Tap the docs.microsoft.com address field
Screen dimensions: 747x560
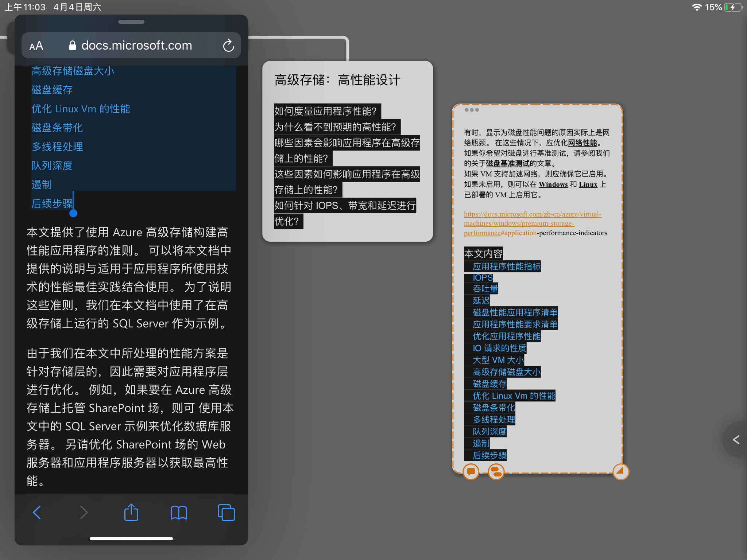pyautogui.click(x=131, y=46)
